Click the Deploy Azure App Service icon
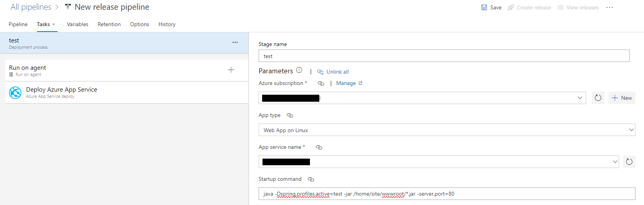The width and height of the screenshot is (644, 205). coord(15,92)
